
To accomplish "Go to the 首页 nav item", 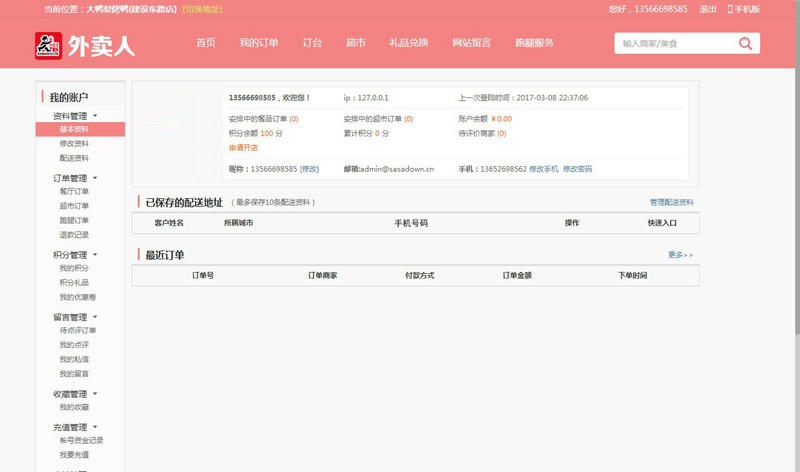I will [x=206, y=43].
